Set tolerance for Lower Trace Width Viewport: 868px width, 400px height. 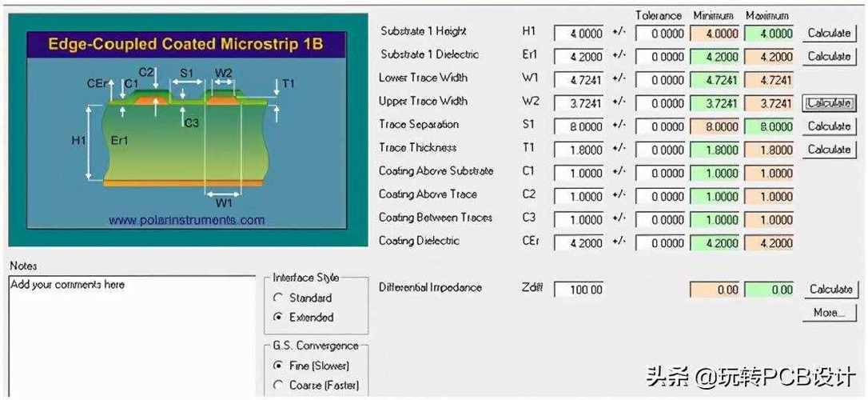(x=660, y=80)
